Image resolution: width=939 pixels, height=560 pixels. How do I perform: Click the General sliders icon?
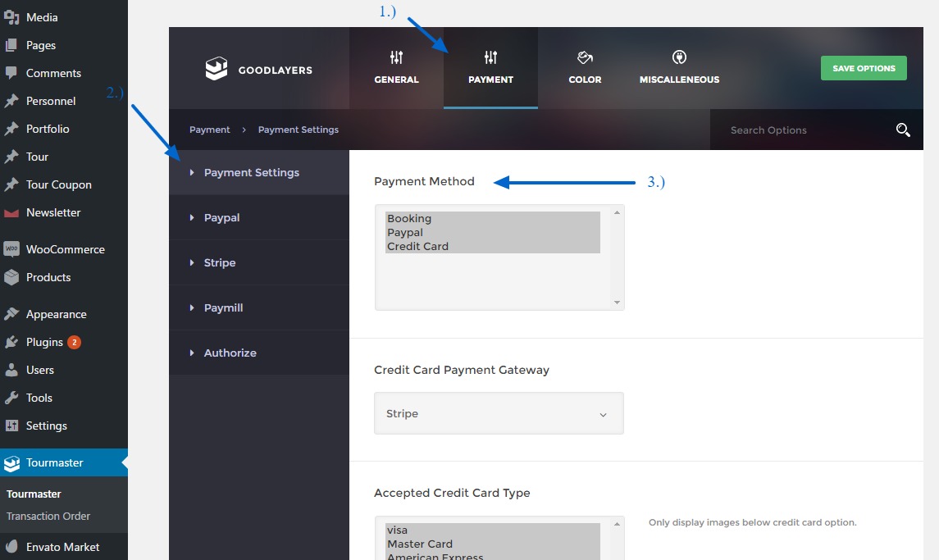pyautogui.click(x=396, y=57)
